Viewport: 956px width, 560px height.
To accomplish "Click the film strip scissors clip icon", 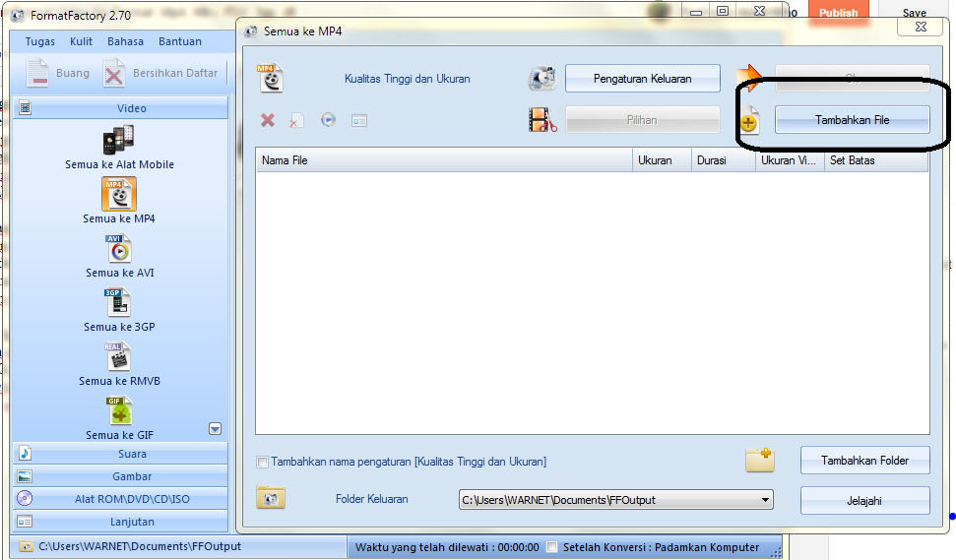I will (542, 119).
